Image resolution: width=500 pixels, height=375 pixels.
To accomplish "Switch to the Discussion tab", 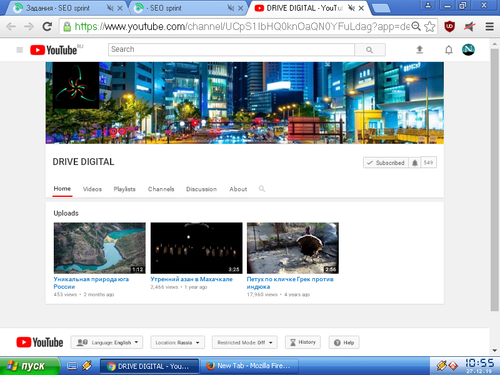I will point(201,189).
